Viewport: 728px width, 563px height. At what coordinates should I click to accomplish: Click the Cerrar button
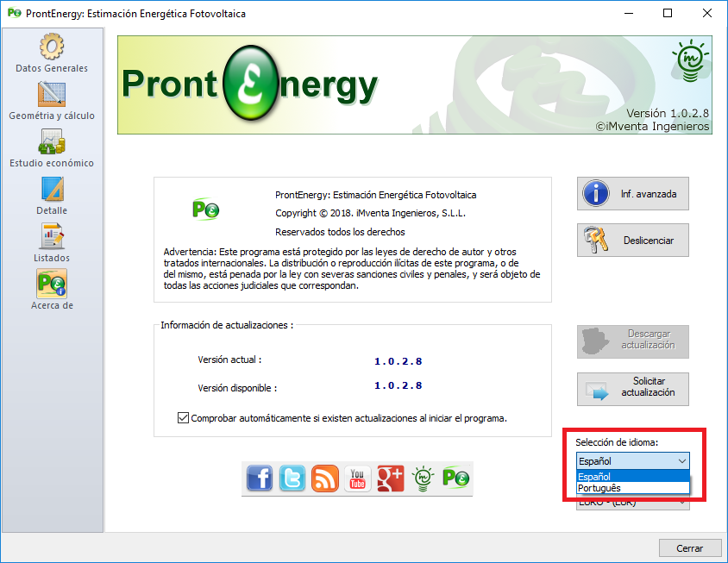pos(689,548)
